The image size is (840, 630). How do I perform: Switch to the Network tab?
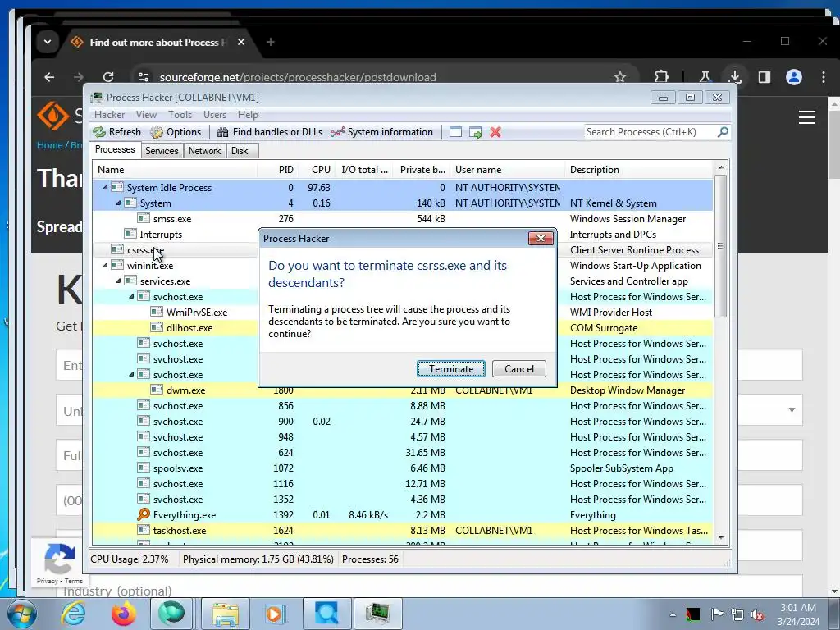click(204, 151)
